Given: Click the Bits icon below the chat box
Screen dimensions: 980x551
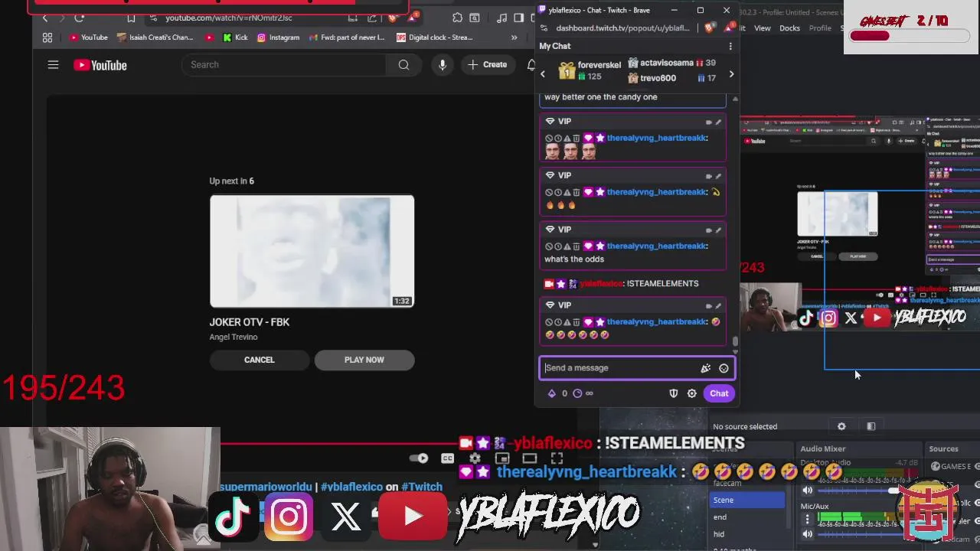Looking at the screenshot, I should tap(551, 393).
